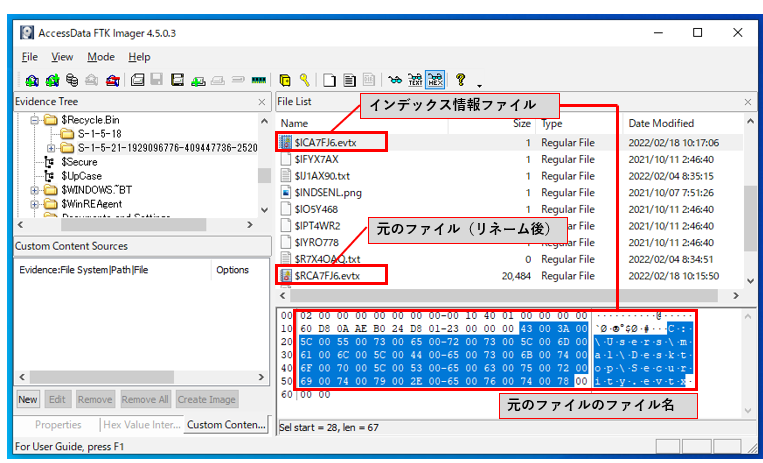Image resolution: width=763 pixels, height=463 pixels.
Task: Click the Obtain Protected Files safe icon
Action: pyautogui.click(x=285, y=80)
